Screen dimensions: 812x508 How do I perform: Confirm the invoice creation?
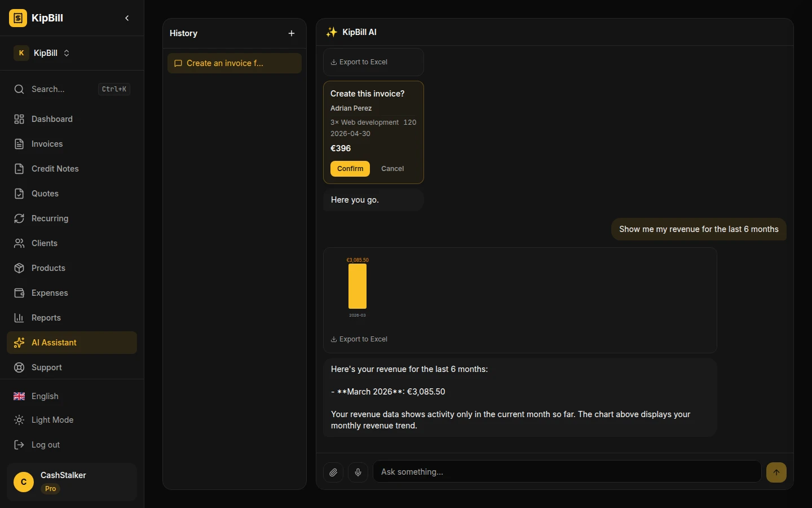350,169
